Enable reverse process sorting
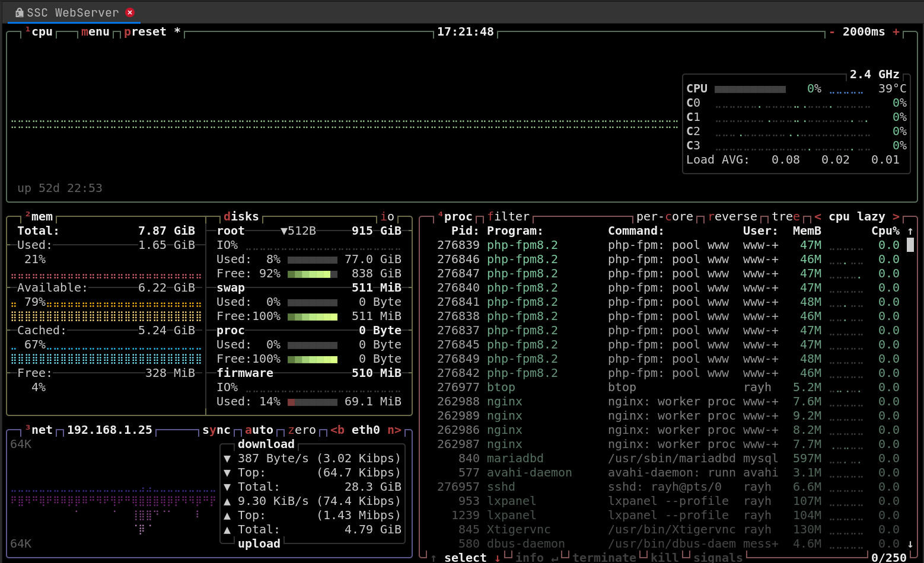Image resolution: width=924 pixels, height=563 pixels. point(733,216)
